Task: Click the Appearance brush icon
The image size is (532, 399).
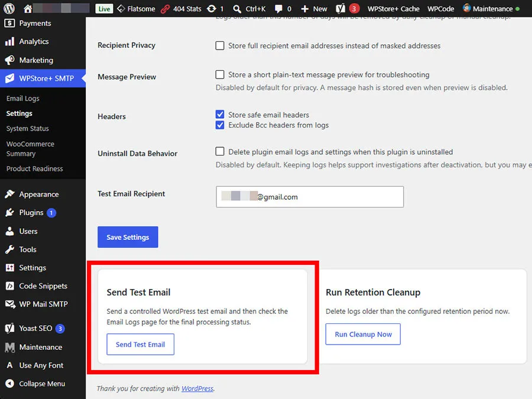Action: coord(9,194)
